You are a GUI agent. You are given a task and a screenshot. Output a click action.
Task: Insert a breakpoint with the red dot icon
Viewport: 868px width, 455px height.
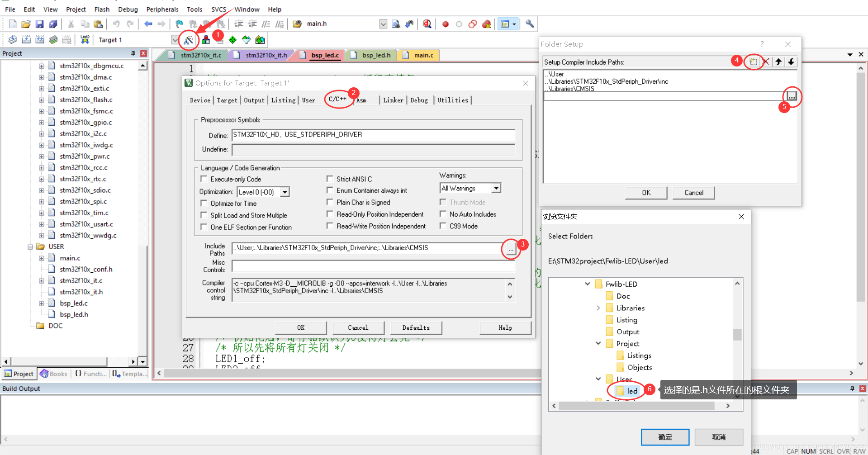(446, 24)
